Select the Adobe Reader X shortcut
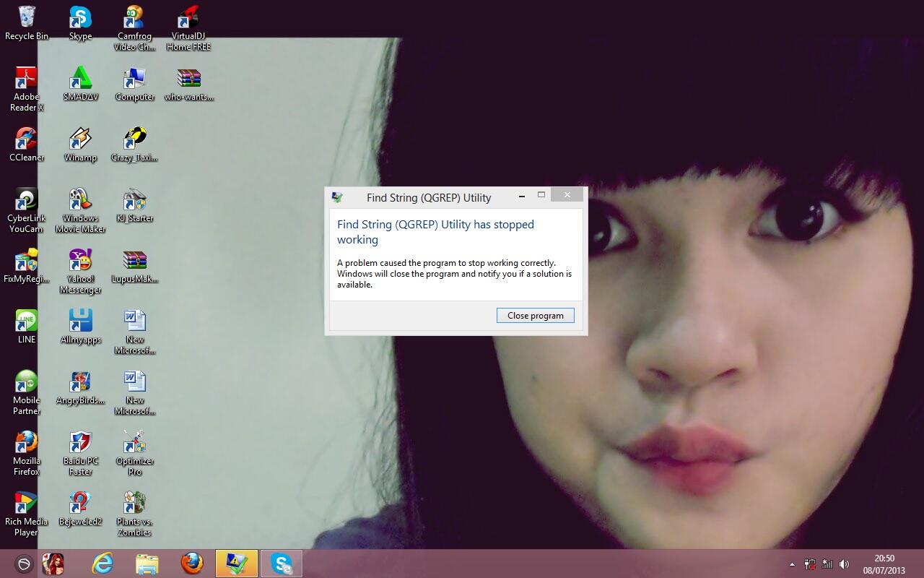The height and width of the screenshot is (578, 924). pyautogui.click(x=27, y=88)
